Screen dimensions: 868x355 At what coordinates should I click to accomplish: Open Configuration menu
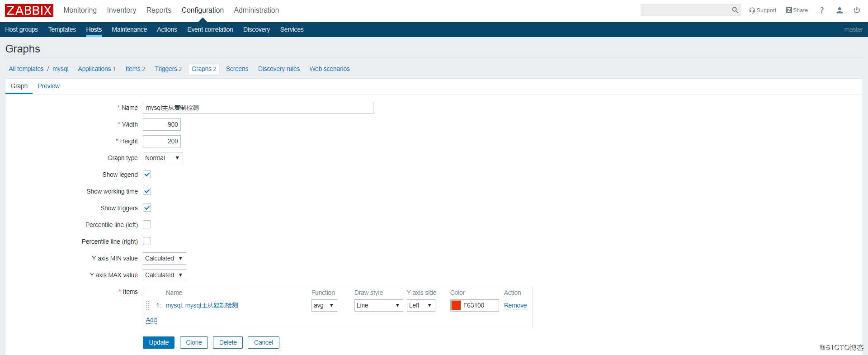coord(203,10)
